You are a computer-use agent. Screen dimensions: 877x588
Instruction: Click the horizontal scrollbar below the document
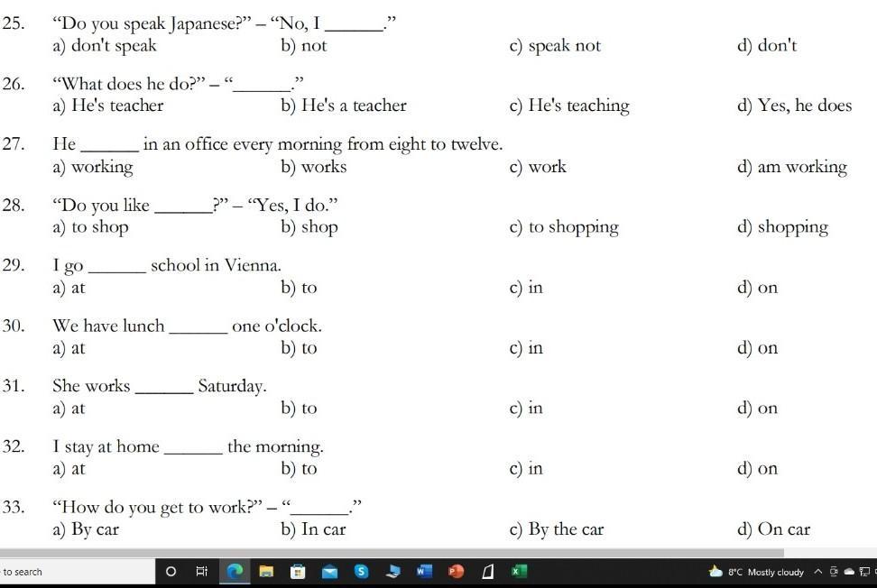click(x=392, y=553)
